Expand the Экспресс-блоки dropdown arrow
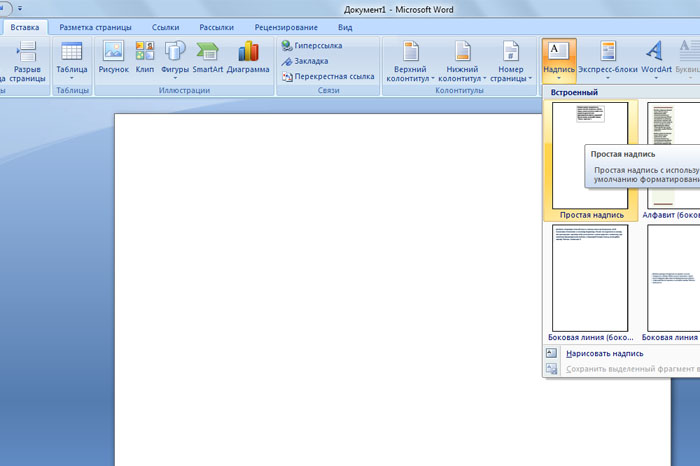 (x=608, y=78)
